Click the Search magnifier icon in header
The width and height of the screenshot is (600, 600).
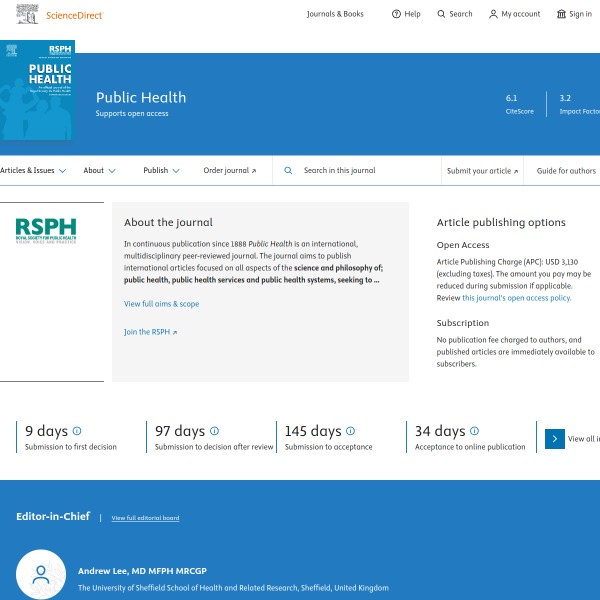[x=441, y=14]
